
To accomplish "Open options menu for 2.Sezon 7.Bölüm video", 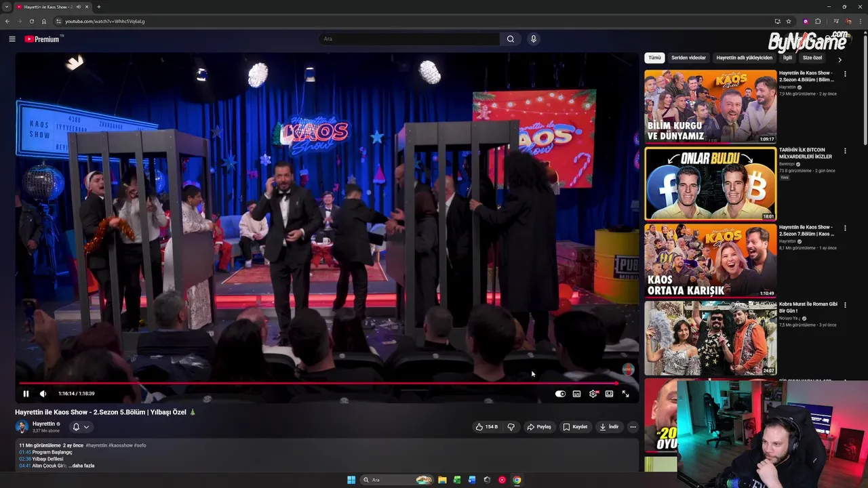I will click(845, 228).
